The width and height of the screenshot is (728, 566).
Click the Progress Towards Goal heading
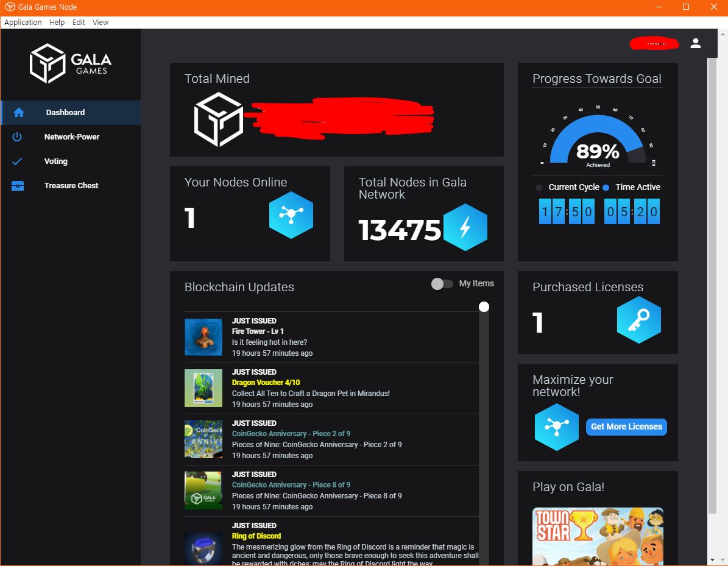pyautogui.click(x=596, y=79)
